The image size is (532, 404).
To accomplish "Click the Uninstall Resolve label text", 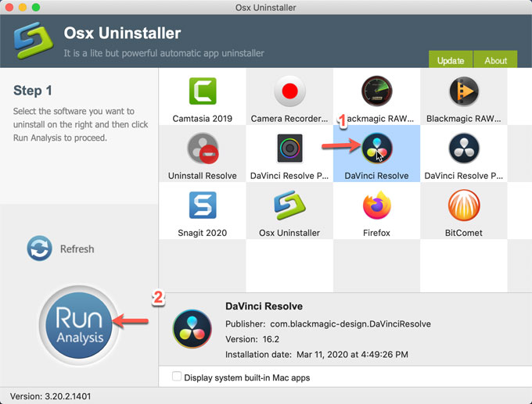I will (203, 176).
